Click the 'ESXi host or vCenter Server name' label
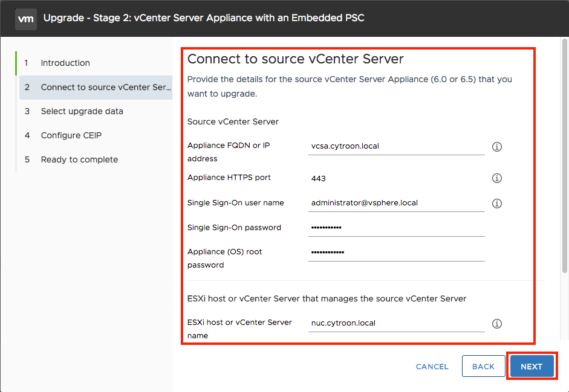This screenshot has height=392, width=569. [x=239, y=329]
